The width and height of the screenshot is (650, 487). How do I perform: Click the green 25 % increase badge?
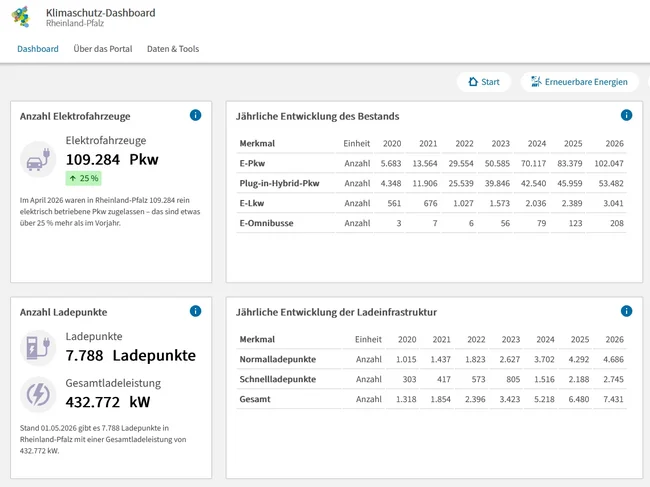point(83,179)
